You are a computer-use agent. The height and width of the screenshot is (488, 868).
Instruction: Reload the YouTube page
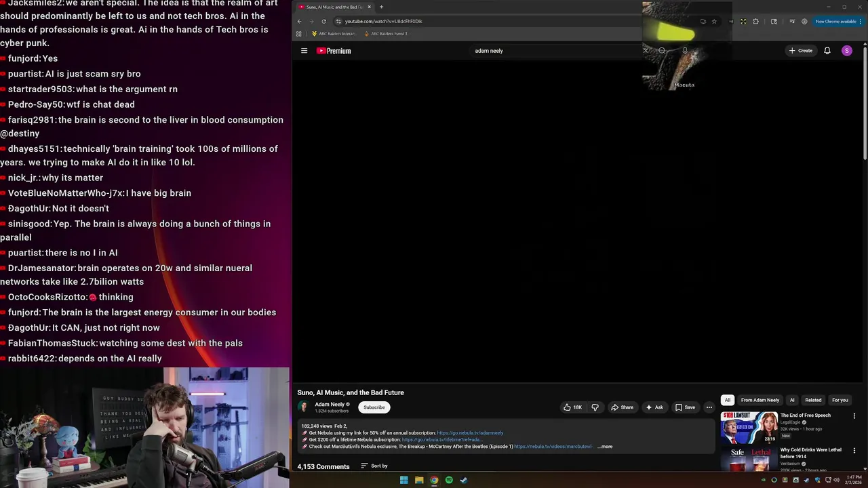[x=323, y=21]
